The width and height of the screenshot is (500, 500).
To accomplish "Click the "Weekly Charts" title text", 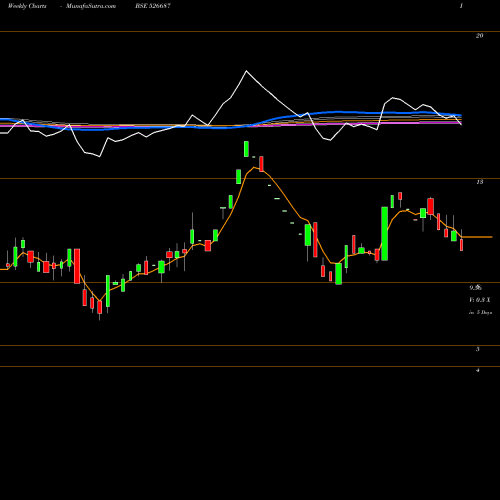I will click(27, 6).
